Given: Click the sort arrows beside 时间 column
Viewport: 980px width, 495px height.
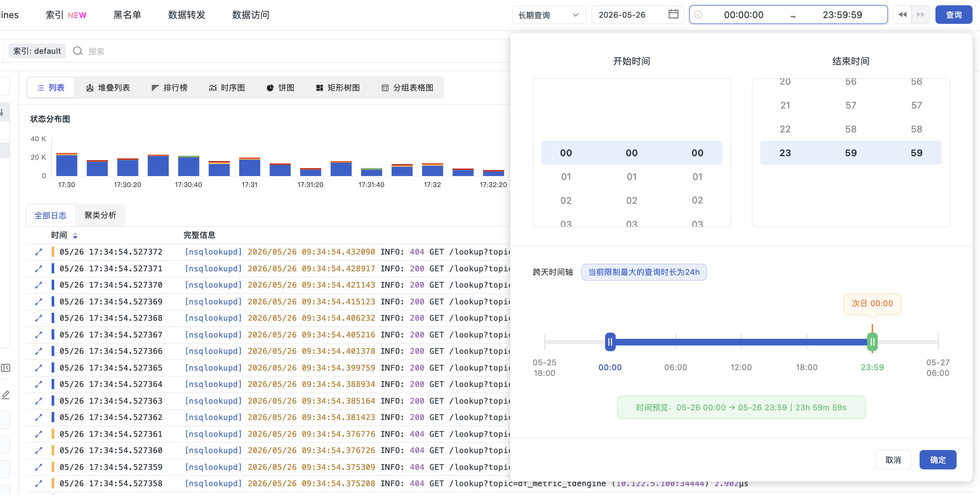Looking at the screenshot, I should [75, 236].
